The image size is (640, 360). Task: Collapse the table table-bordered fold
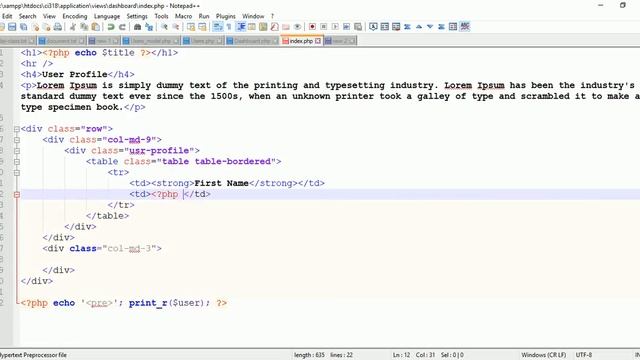pos(17,162)
